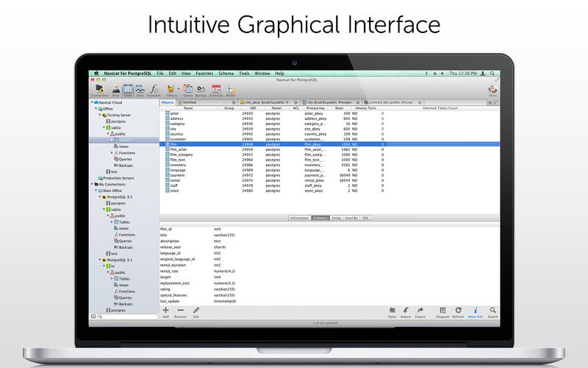Open the Favorites menu
Image resolution: width=588 pixels, height=368 pixels.
(x=204, y=74)
